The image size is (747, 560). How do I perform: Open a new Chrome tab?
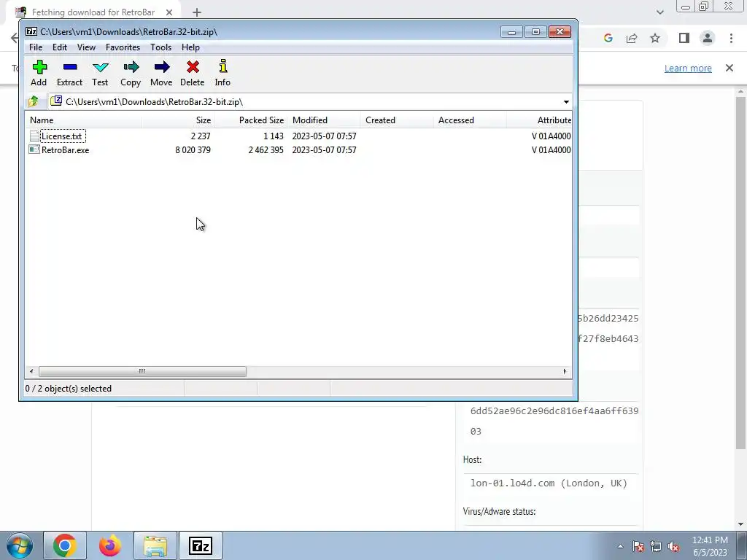click(197, 12)
